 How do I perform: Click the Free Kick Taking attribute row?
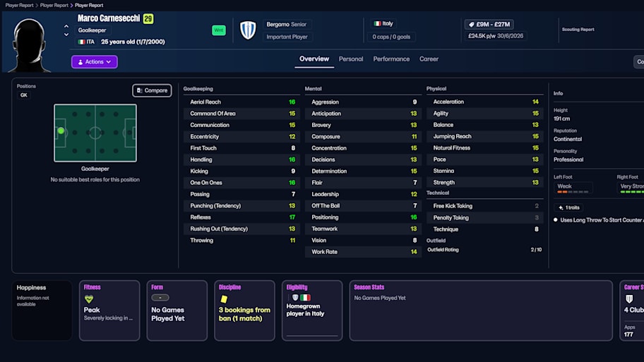(x=484, y=206)
